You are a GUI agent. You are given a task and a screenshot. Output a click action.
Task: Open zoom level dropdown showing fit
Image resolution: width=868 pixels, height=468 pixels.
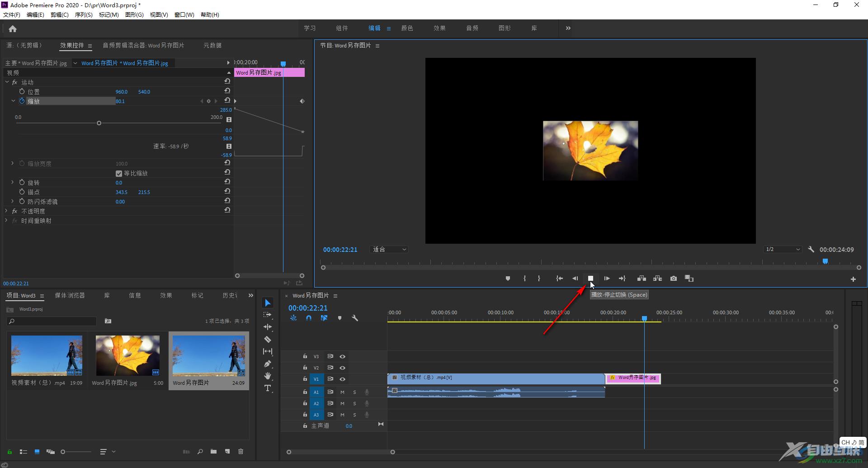(389, 249)
